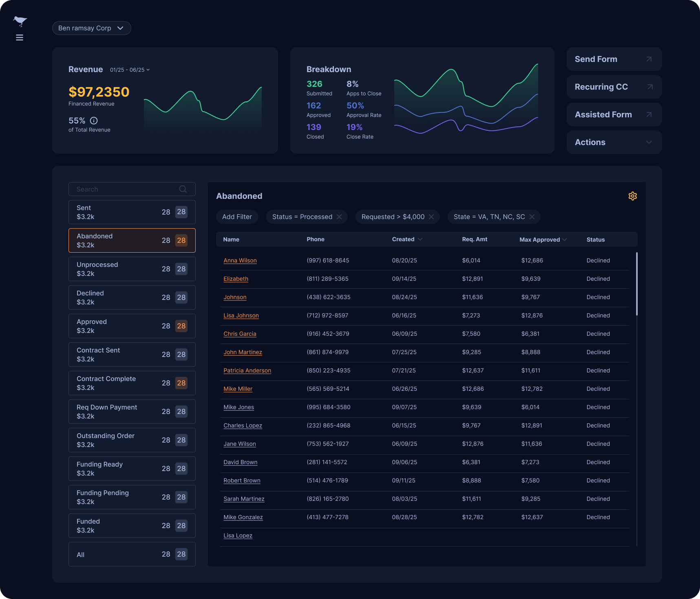Click the 50% Approval Rate value

[355, 106]
